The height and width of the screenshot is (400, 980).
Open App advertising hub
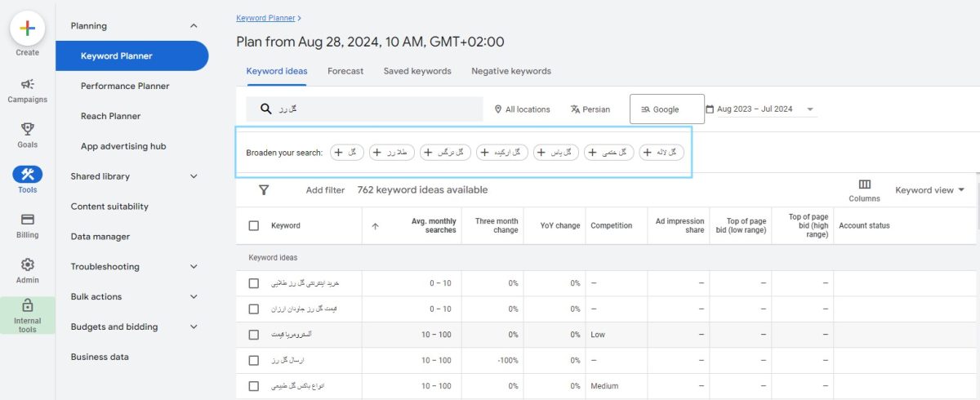[123, 146]
